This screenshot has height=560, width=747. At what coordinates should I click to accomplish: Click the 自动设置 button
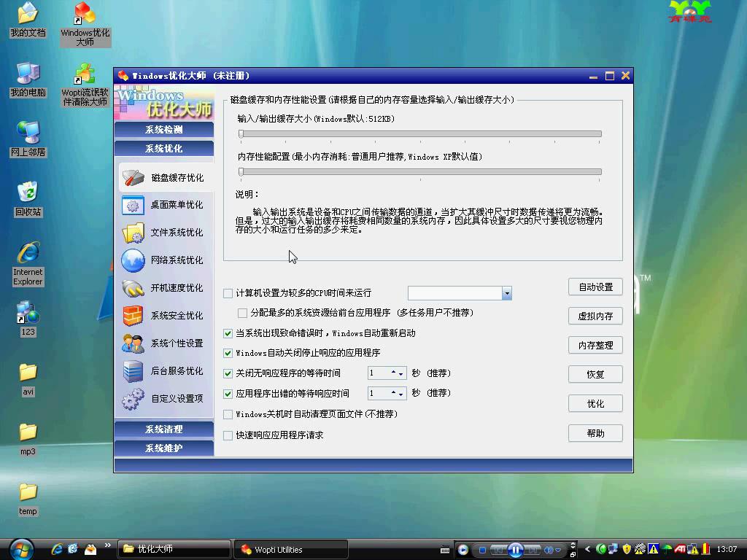595,287
